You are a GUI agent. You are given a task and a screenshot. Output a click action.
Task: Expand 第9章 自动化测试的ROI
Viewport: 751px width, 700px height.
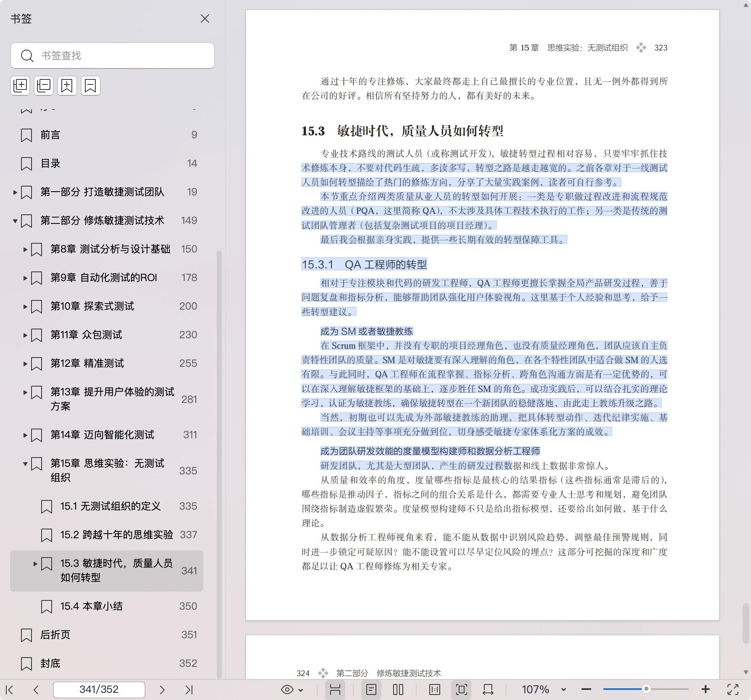25,278
